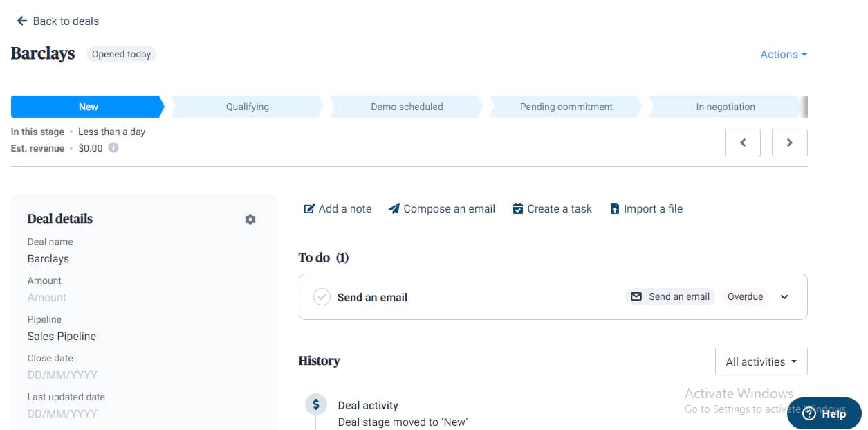Click the $0.00 estimated revenue value
The width and height of the screenshot is (868, 430).
[91, 148]
